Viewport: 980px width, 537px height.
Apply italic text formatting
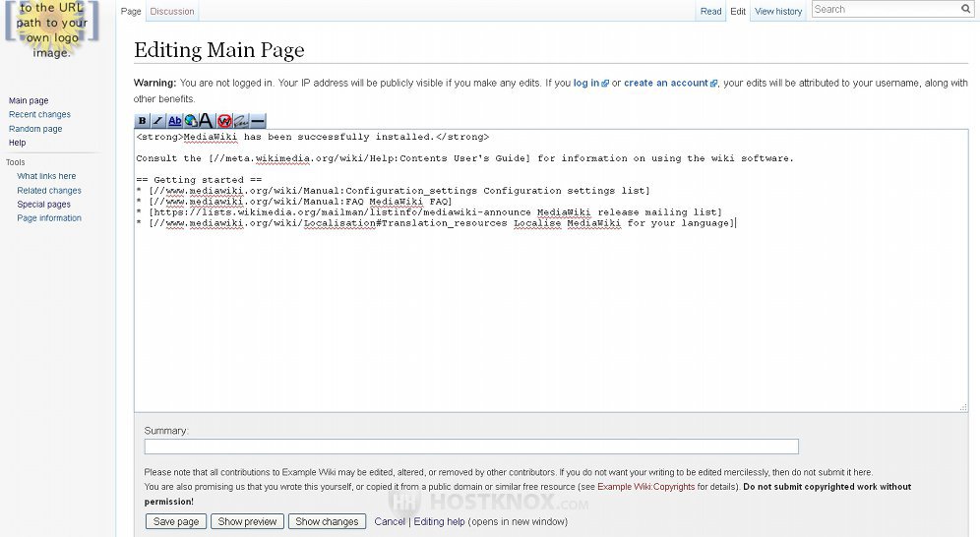(158, 121)
